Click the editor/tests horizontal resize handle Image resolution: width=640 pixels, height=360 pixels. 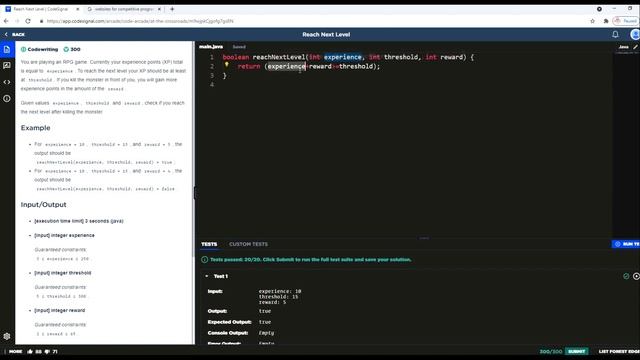pyautogui.click(x=424, y=238)
